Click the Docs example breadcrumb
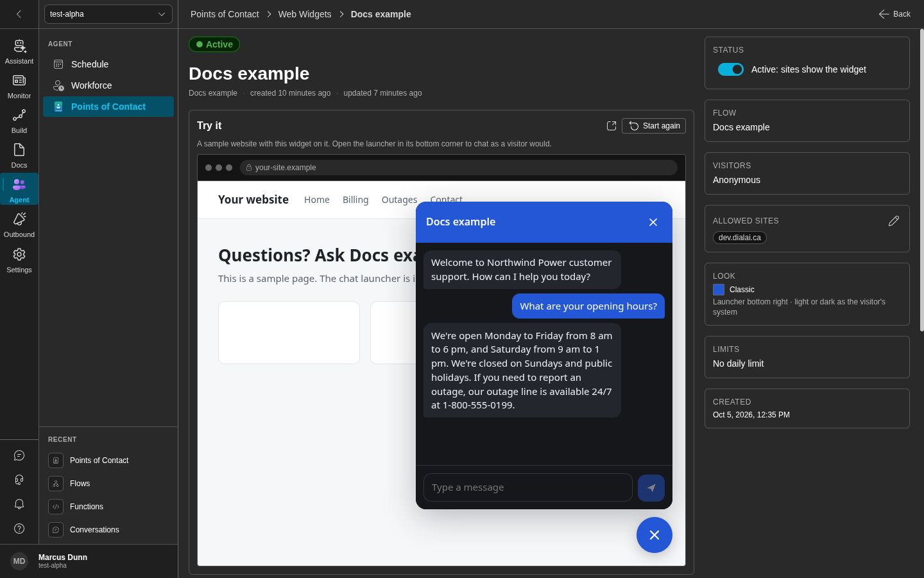The height and width of the screenshot is (578, 924). [381, 14]
